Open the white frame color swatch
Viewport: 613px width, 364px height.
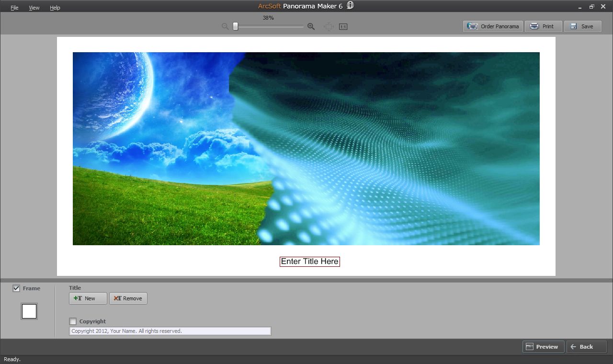[29, 311]
